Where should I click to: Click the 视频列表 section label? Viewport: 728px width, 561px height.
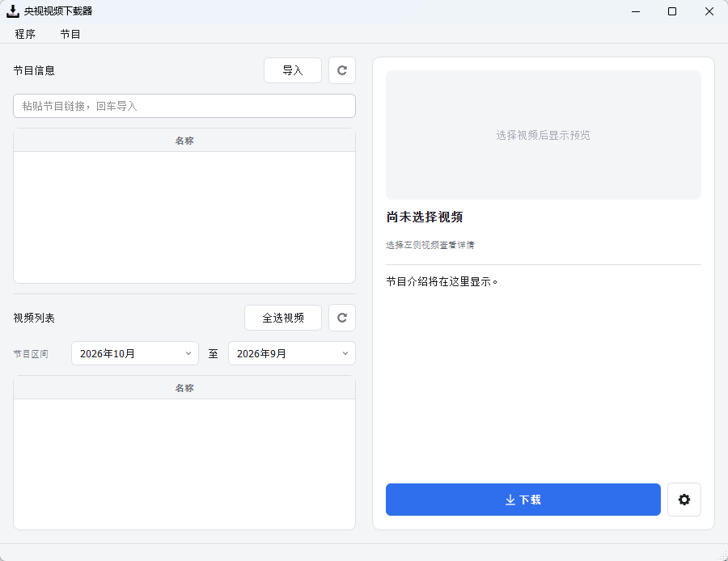coord(34,318)
